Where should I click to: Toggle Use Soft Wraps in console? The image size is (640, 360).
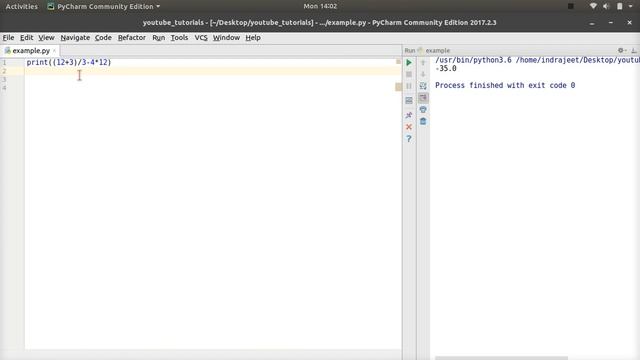point(423,86)
